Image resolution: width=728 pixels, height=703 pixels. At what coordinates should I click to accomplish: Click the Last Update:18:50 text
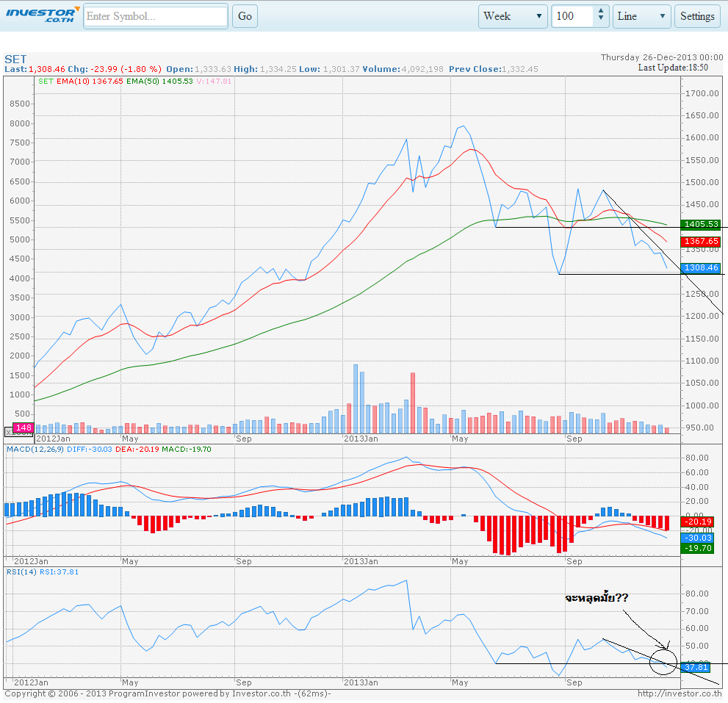click(x=673, y=68)
